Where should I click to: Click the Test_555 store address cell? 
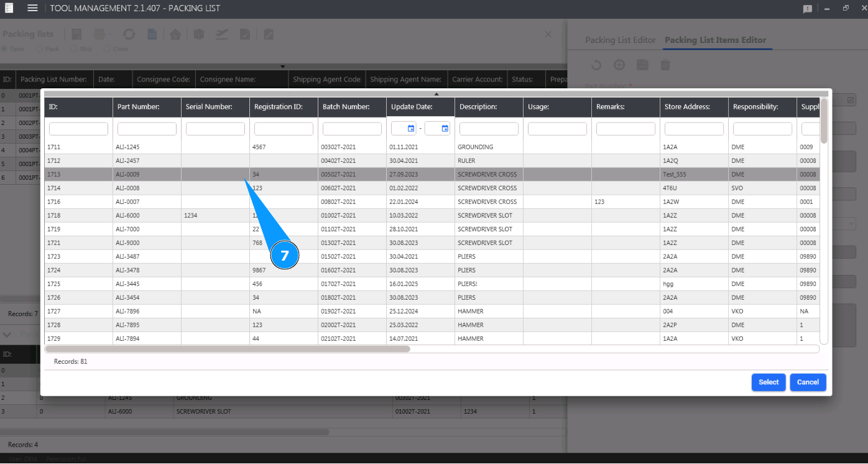[x=694, y=175]
